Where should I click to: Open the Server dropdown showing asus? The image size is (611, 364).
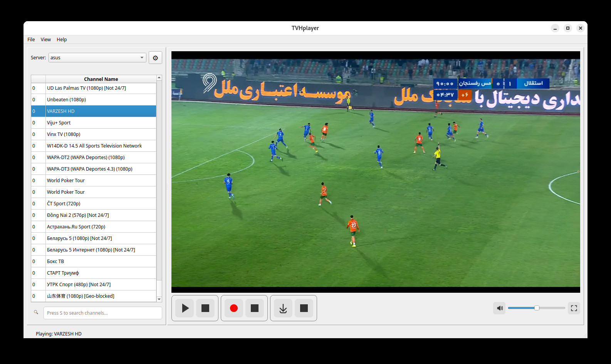click(x=97, y=58)
